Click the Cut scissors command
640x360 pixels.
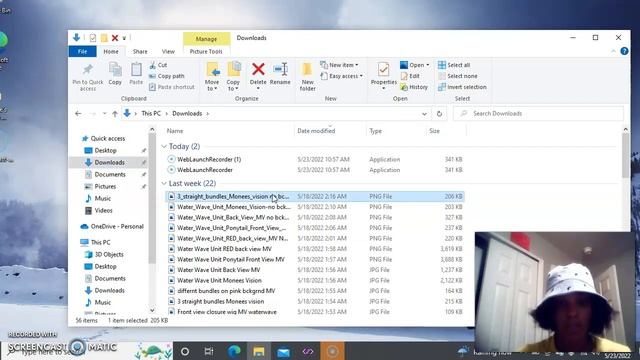click(158, 65)
